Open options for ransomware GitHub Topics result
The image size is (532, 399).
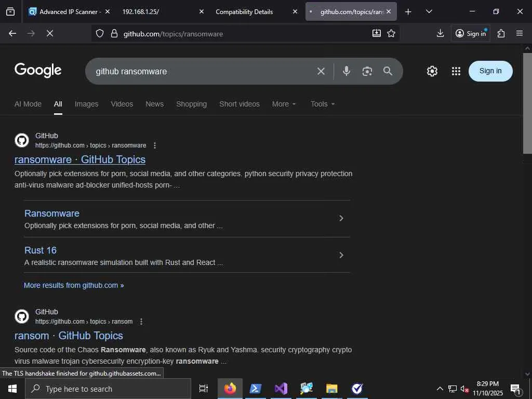155,145
